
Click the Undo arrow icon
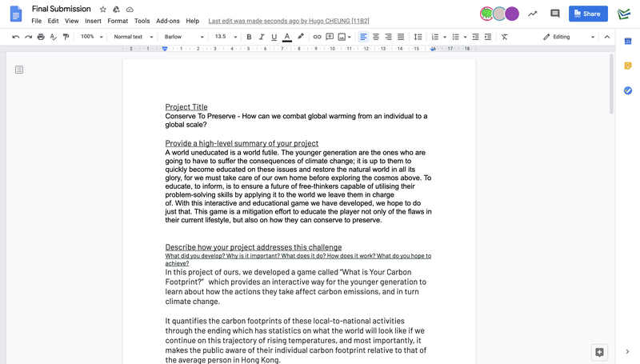pos(15,37)
